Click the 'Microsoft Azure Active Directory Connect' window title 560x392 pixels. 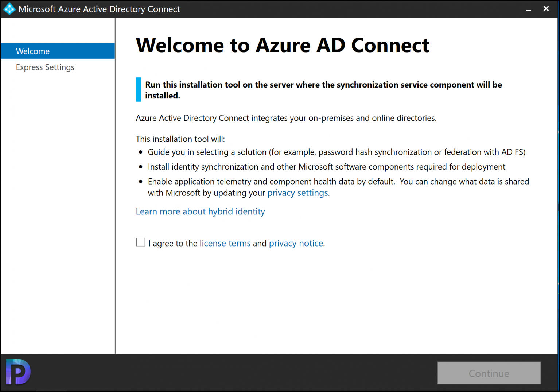tap(99, 9)
